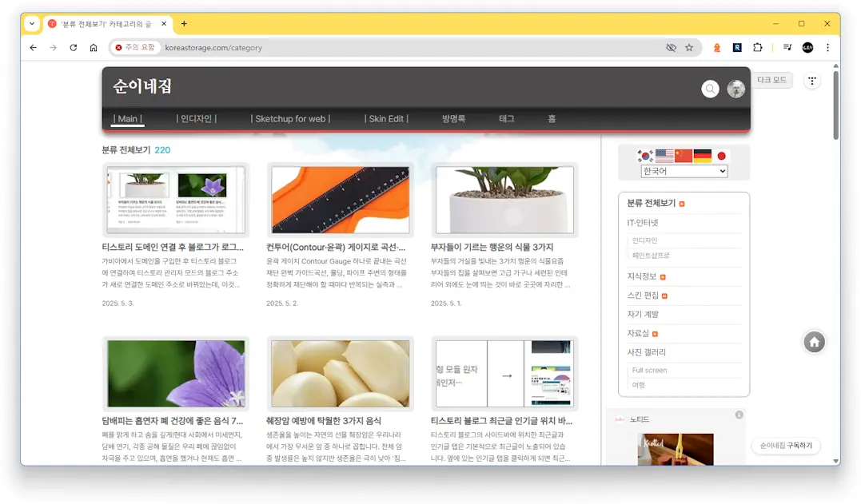The image size is (861, 504).
Task: Open the Chrome three-dot menu
Action: (x=827, y=47)
